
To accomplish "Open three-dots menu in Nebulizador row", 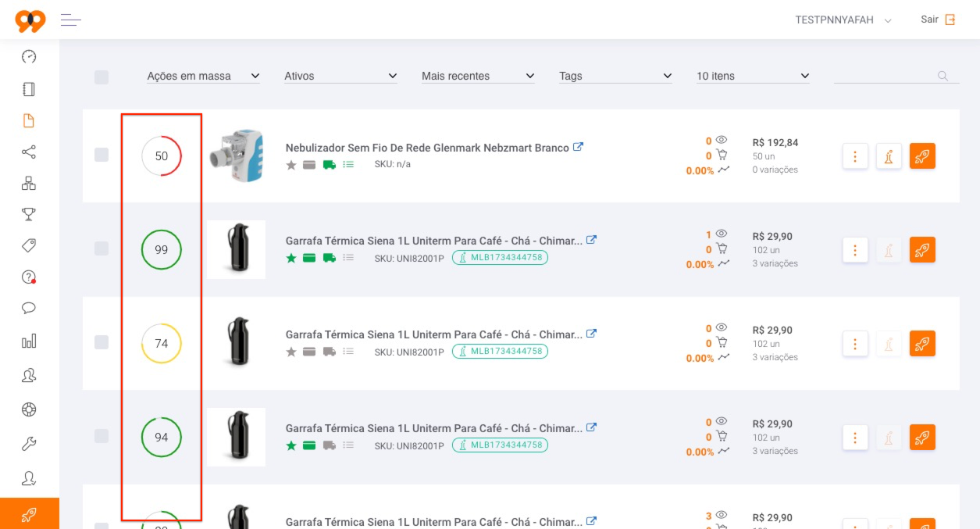I will [x=856, y=156].
